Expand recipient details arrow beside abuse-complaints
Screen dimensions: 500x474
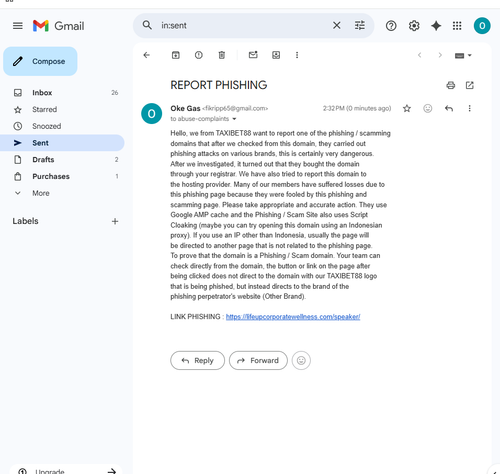click(x=234, y=119)
